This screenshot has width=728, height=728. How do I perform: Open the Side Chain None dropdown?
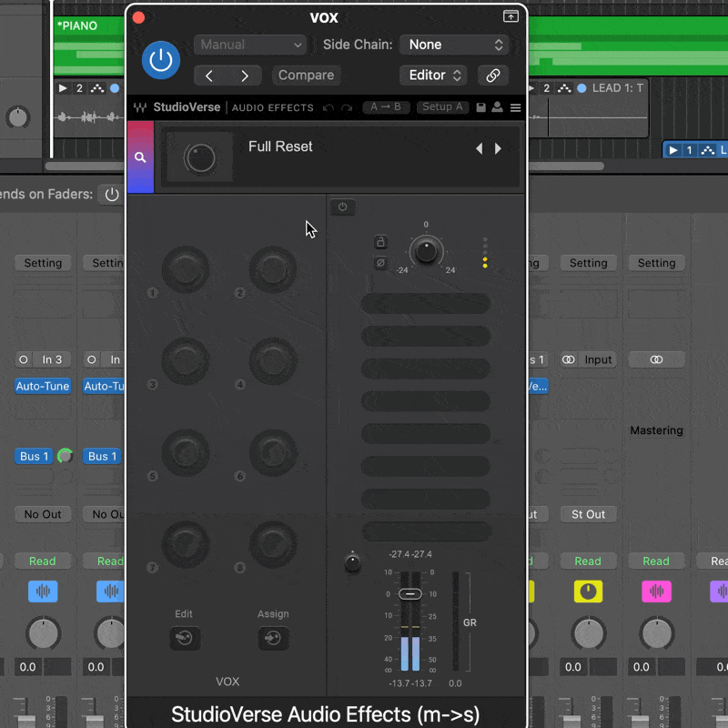pos(454,45)
